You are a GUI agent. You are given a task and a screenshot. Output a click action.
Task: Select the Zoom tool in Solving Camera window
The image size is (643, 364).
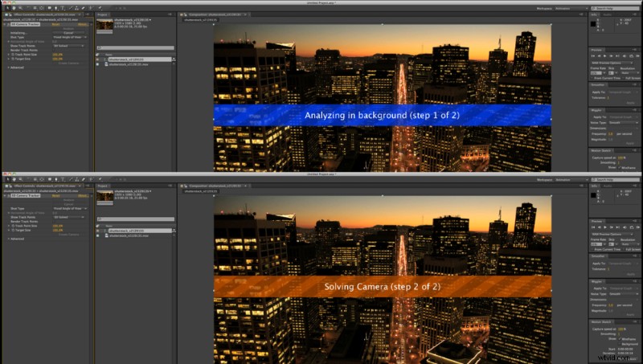(x=21, y=179)
